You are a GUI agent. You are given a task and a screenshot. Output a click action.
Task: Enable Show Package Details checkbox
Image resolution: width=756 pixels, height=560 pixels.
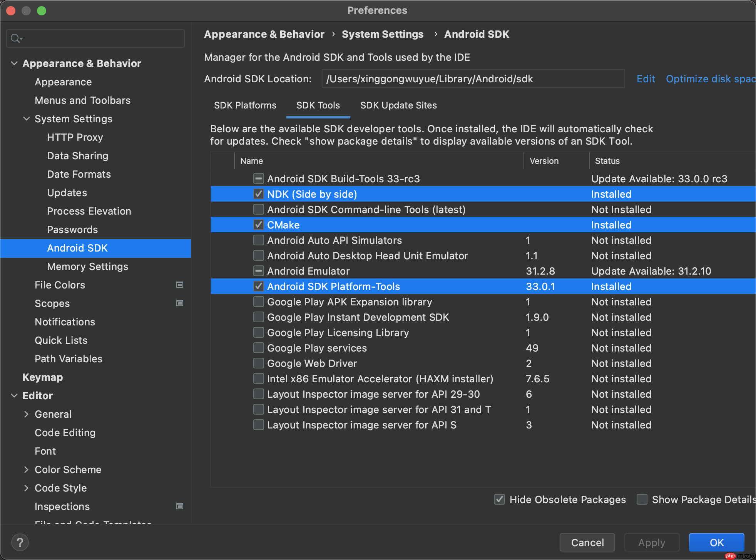tap(642, 500)
